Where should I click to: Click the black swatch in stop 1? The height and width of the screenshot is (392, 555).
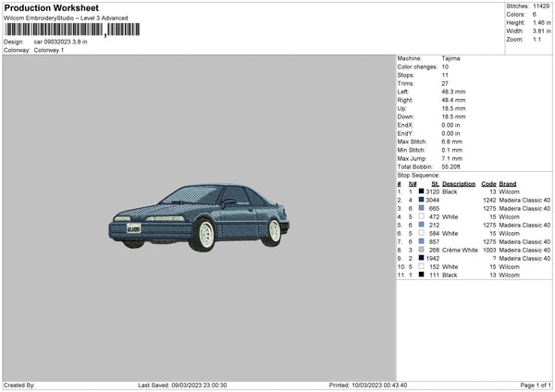[x=422, y=191]
